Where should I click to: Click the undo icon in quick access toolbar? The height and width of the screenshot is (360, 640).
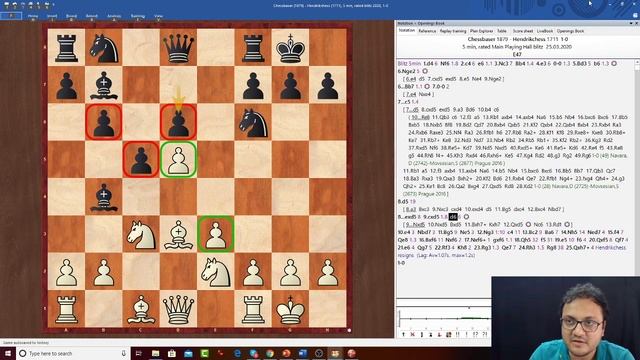[15, 4]
